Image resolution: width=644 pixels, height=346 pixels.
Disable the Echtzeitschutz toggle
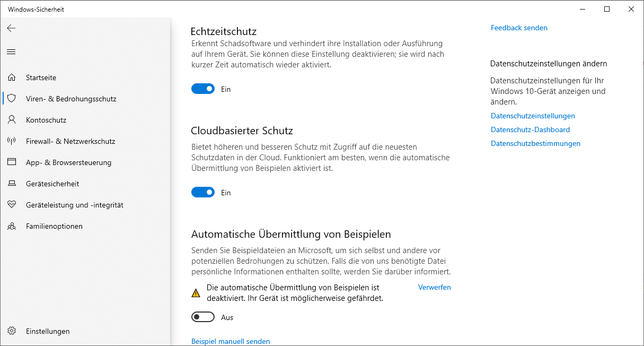(203, 89)
